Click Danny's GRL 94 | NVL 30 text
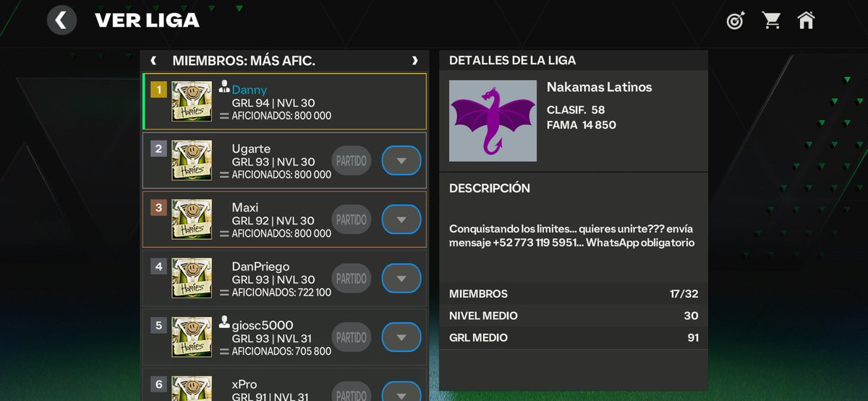The height and width of the screenshot is (401, 868). tap(273, 103)
